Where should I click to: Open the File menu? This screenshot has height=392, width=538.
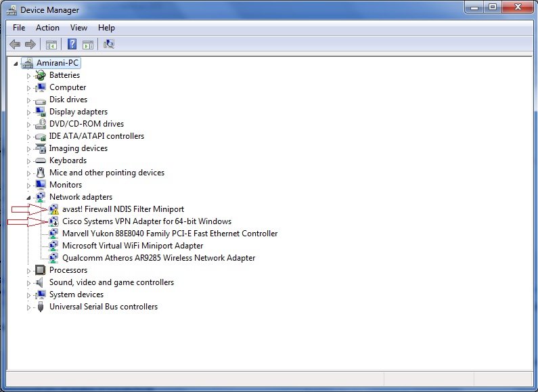tap(19, 28)
